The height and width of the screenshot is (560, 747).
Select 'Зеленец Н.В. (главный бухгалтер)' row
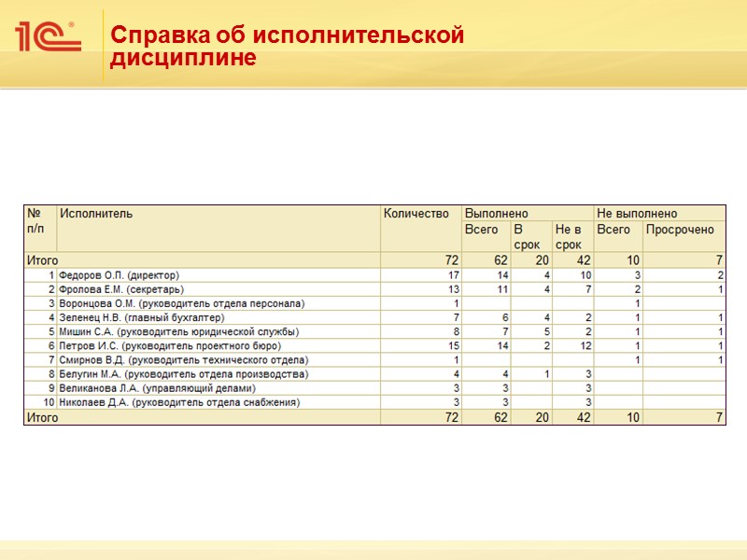(x=374, y=317)
